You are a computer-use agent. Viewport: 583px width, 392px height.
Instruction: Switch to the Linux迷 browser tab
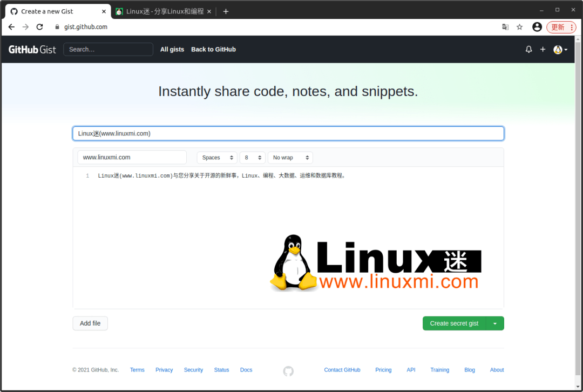162,11
